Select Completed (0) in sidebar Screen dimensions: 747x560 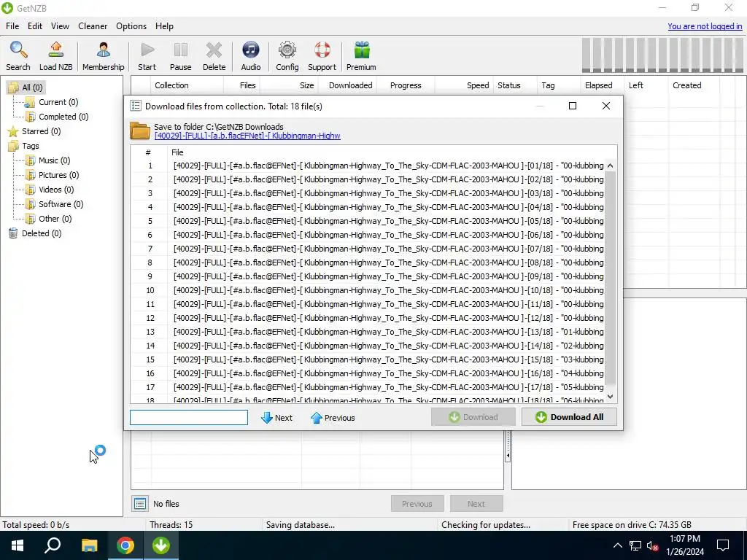point(57,117)
